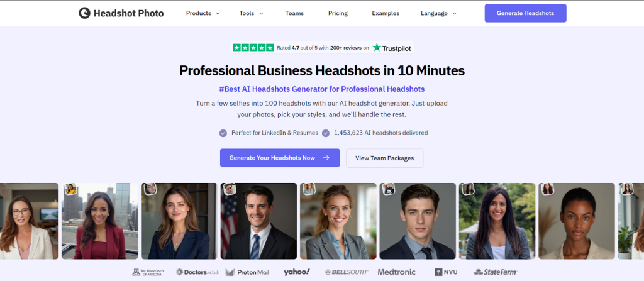644x281 pixels.
Task: Open the headshot with city skyline background
Action: (99, 221)
